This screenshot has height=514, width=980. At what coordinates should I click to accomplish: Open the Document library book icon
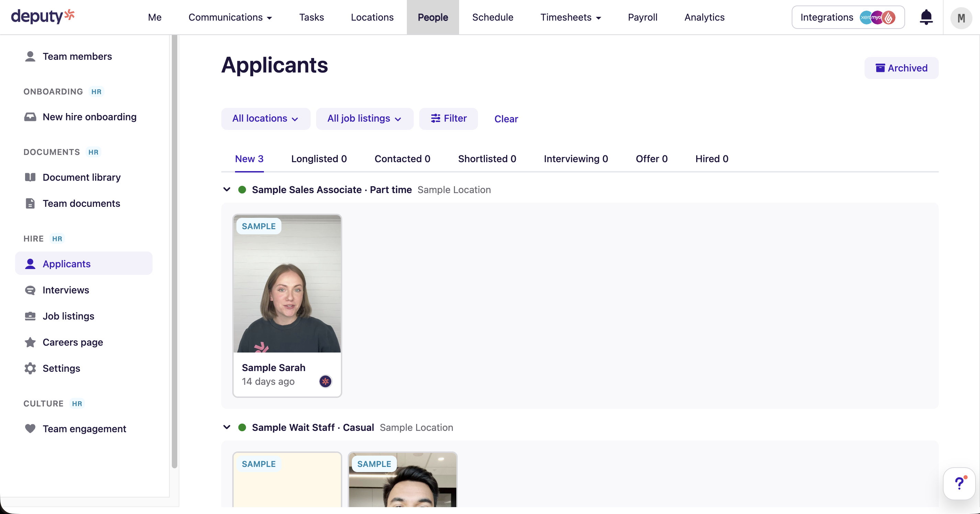pyautogui.click(x=30, y=177)
